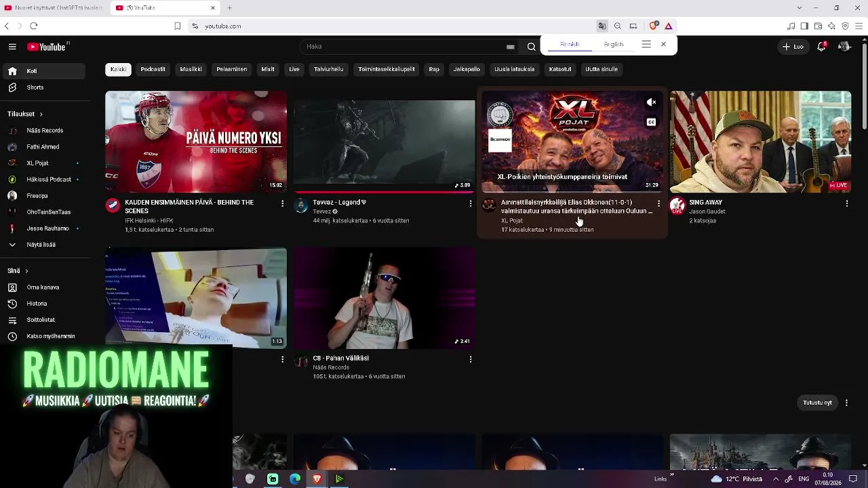Close the translate popup
Viewport: 868px width, 488px height.
663,44
